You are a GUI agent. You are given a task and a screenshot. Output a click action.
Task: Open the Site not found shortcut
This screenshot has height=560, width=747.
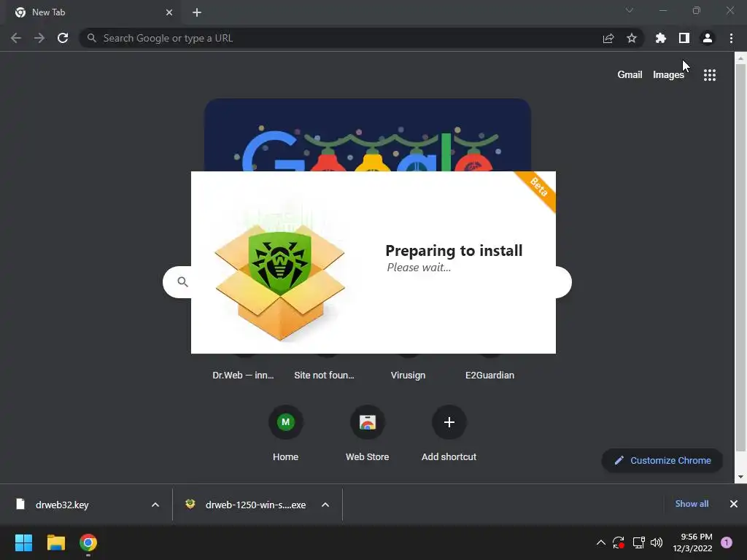pyautogui.click(x=325, y=375)
